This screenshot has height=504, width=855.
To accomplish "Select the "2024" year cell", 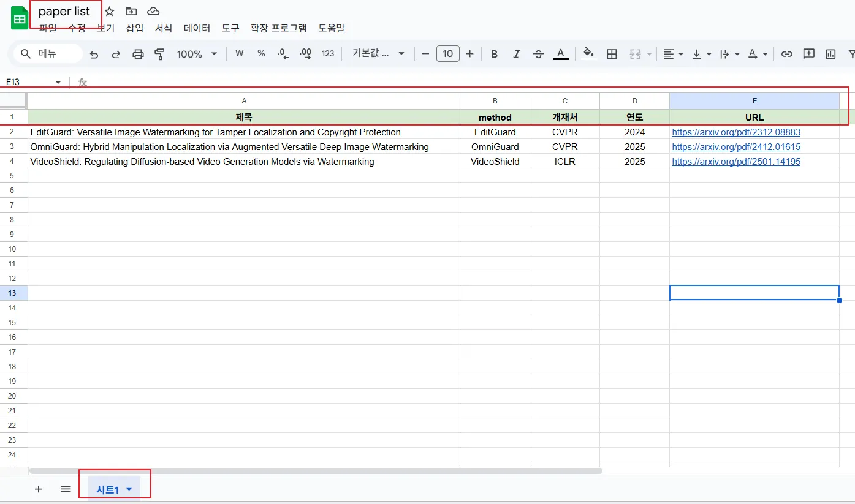I will pyautogui.click(x=634, y=132).
